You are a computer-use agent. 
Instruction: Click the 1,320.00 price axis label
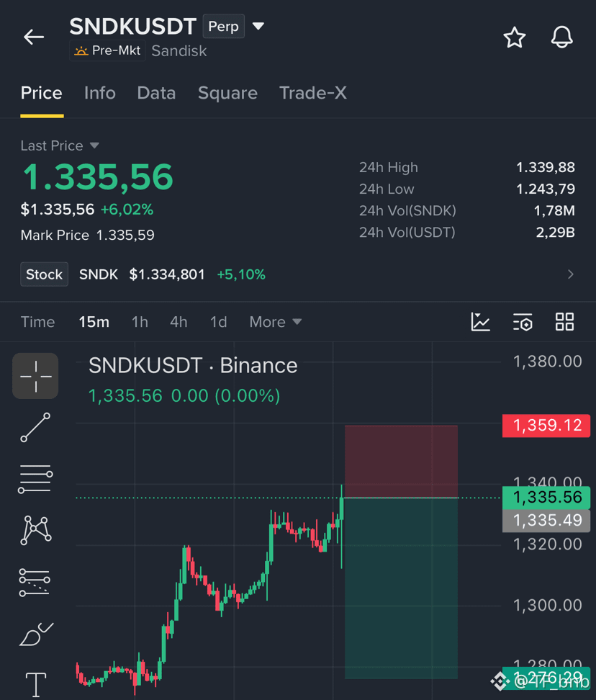click(x=547, y=544)
